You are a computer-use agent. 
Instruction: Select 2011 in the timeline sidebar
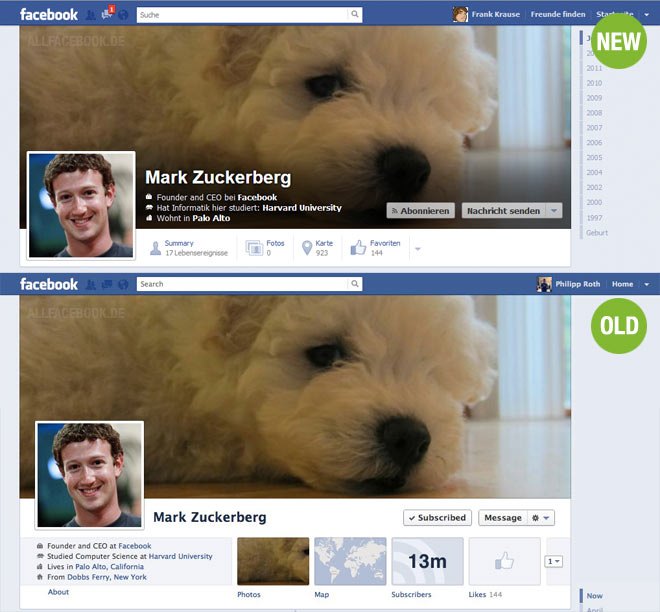tap(594, 68)
